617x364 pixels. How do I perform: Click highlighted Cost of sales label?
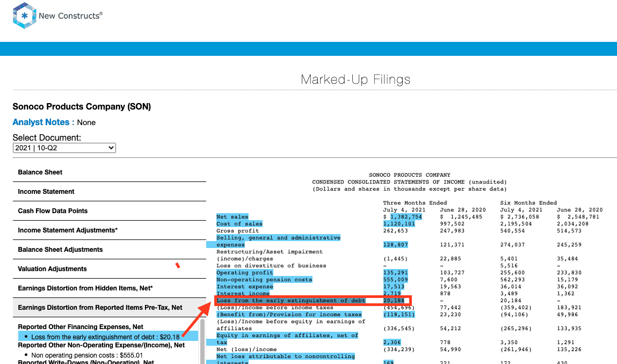239,224
